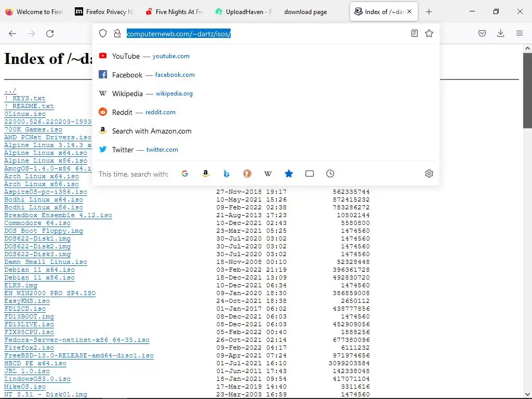
Task: Pick the Twitter suggestion
Action: coord(266,150)
